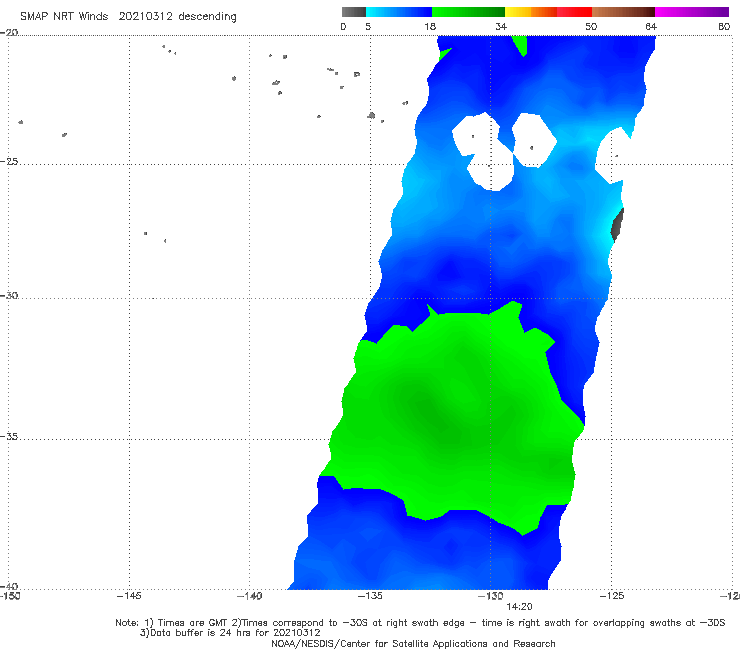Click the large green wind region in the swath
740x650 pixels.
click(453, 420)
